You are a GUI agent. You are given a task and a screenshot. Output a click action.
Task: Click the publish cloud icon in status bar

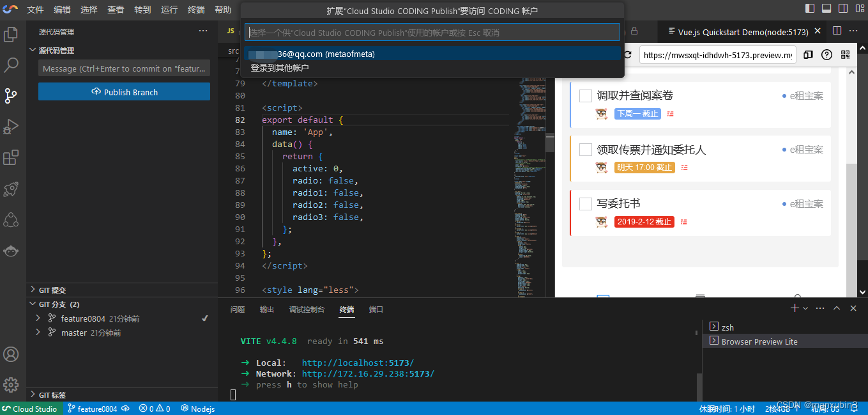click(126, 409)
